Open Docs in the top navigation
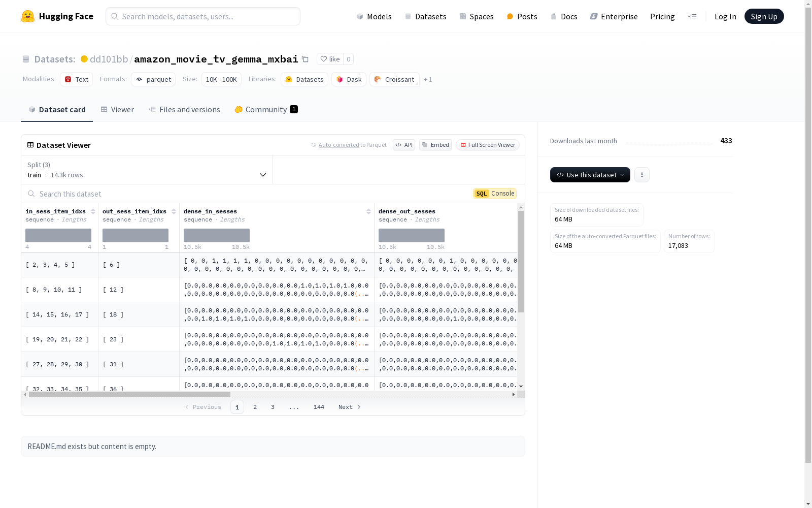 (x=564, y=16)
